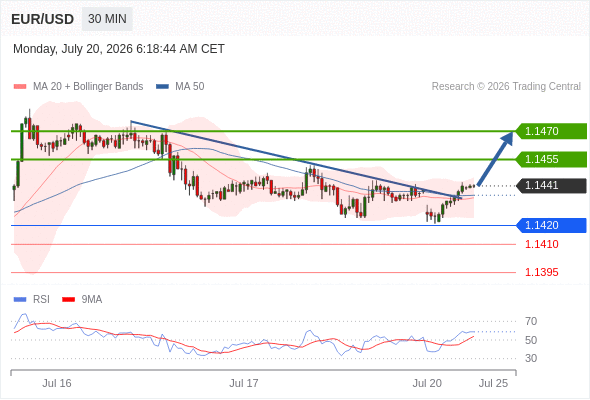Click the Jul 20 date marker
This screenshot has height=400, width=590.
pyautogui.click(x=427, y=383)
